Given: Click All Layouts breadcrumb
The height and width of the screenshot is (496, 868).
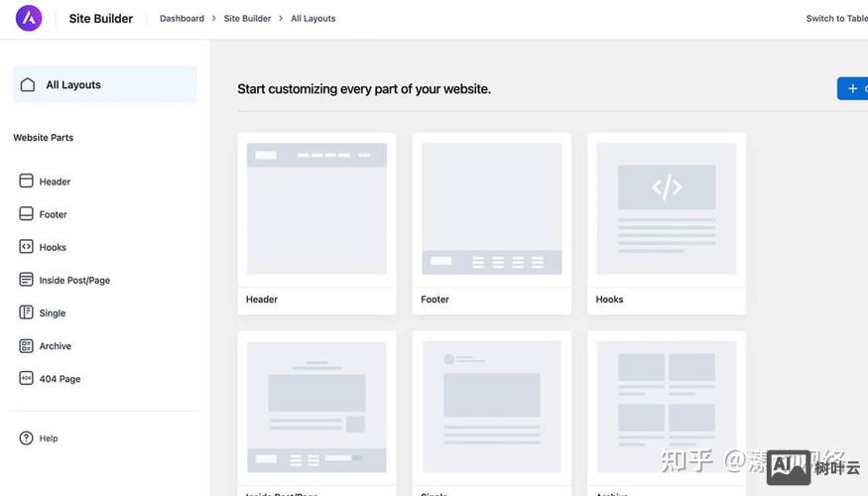Looking at the screenshot, I should (x=313, y=18).
